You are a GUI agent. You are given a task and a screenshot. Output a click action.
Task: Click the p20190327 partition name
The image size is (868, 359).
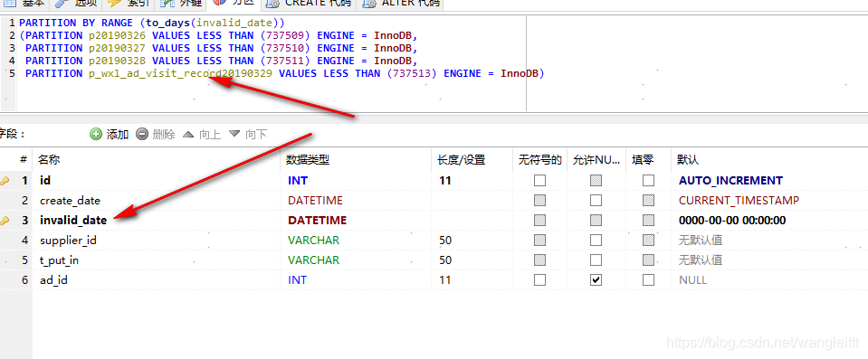tap(117, 48)
